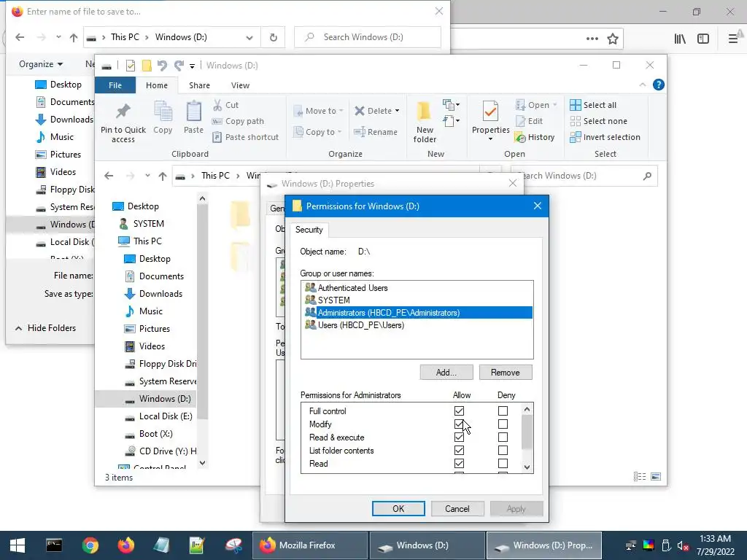Click the Paste clipboard icon

[193, 112]
